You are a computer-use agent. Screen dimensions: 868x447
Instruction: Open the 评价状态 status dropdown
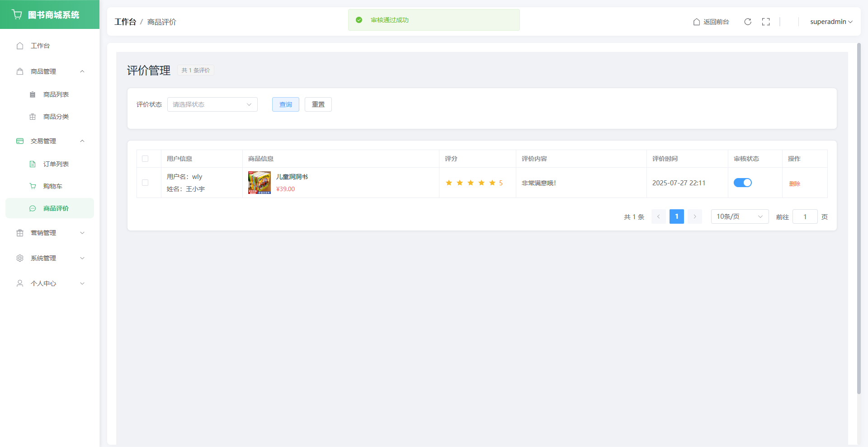[x=212, y=104]
